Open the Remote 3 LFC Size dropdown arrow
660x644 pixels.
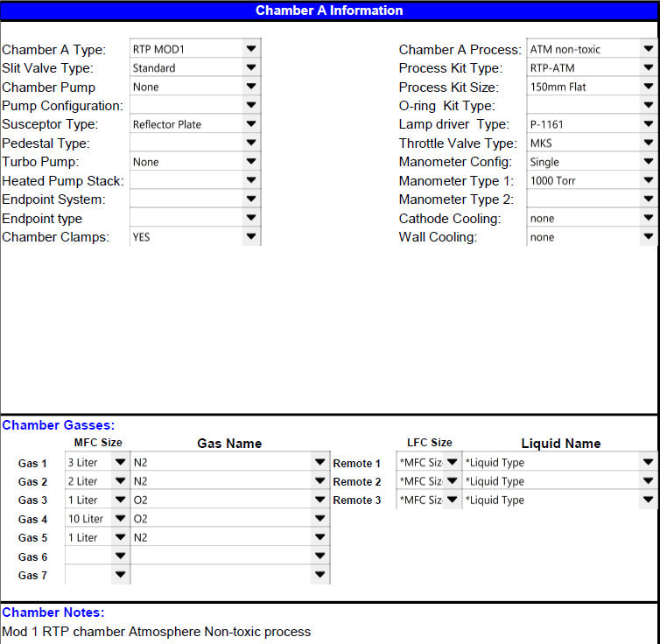(x=453, y=500)
